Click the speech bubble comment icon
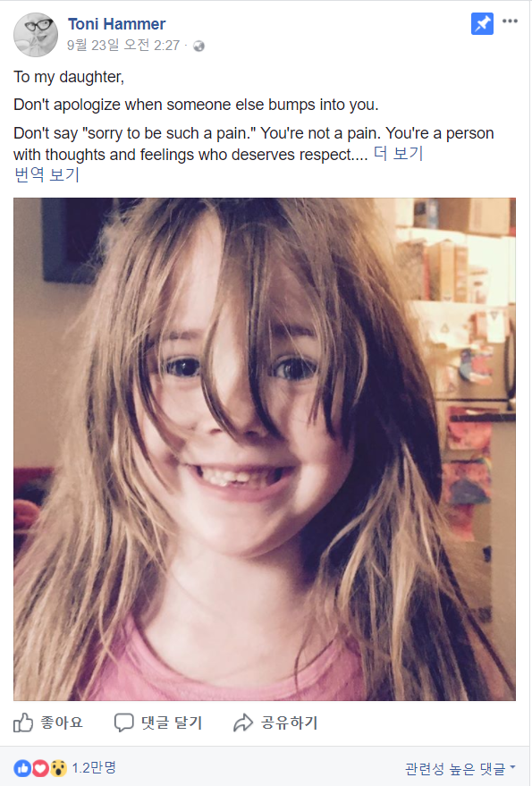Screen dimensions: 532x786 [x=124, y=723]
